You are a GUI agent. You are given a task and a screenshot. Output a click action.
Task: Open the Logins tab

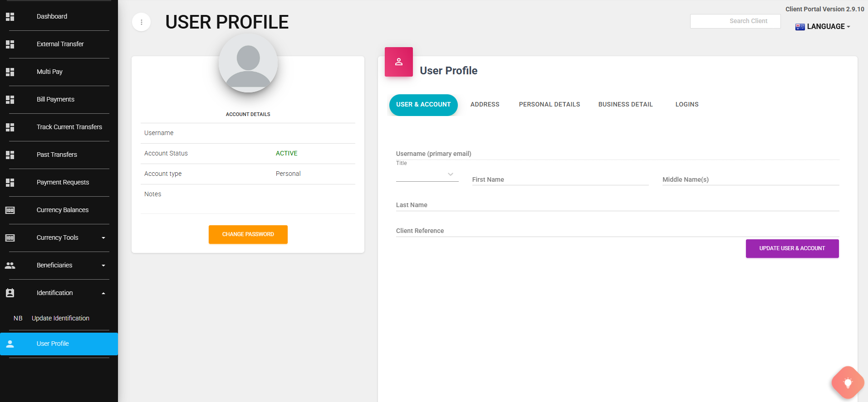tap(687, 105)
